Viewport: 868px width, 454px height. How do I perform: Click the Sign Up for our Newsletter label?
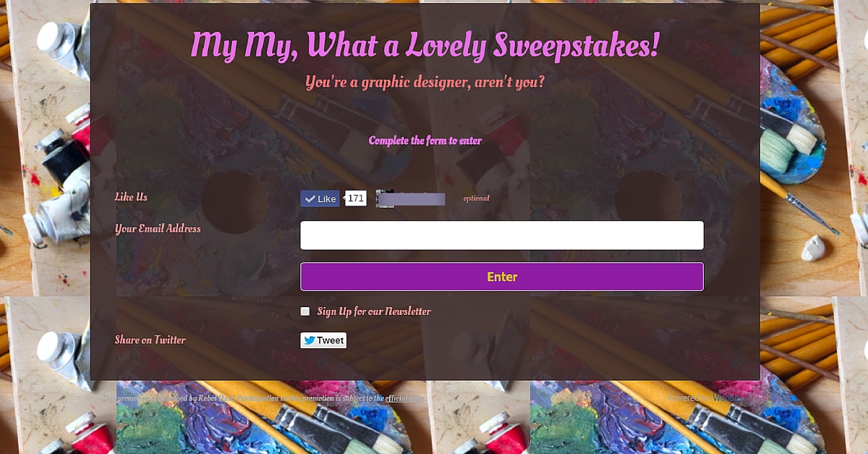click(374, 311)
